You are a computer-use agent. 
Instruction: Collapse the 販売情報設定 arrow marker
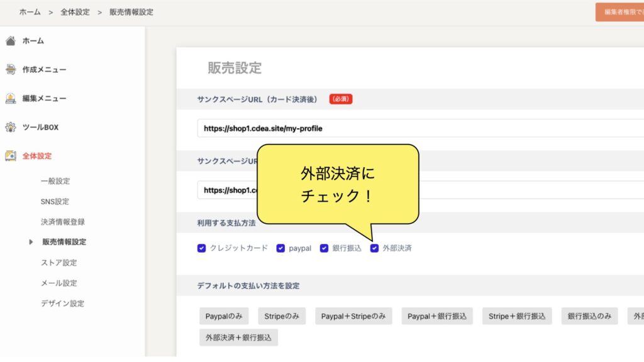click(31, 242)
